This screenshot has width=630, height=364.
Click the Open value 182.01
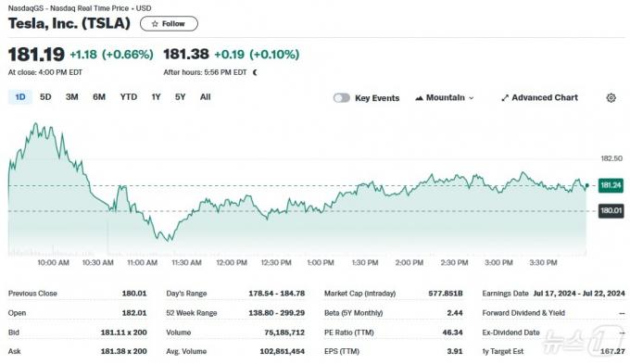pyautogui.click(x=134, y=312)
